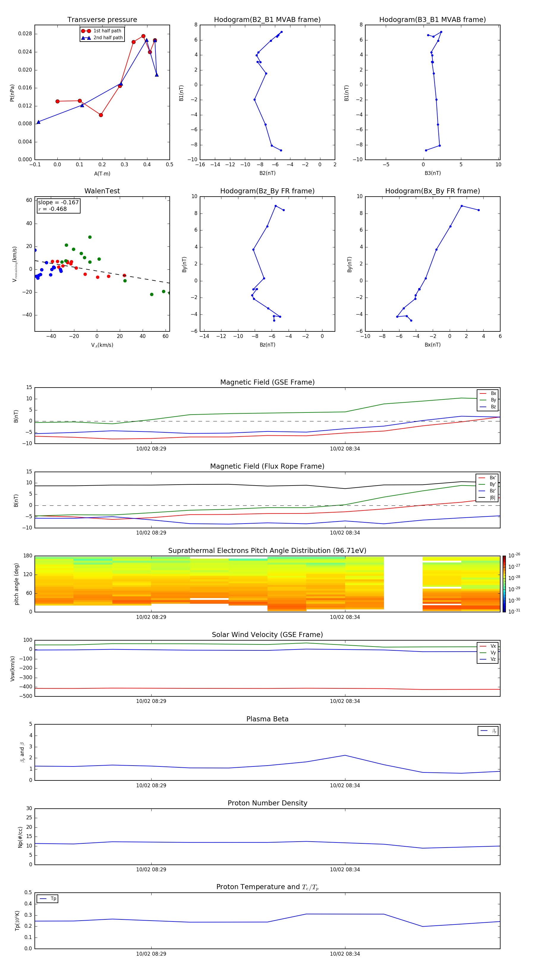Click the 'Magnetic Field (GSE Frame)' title
The image size is (535, 980).
[267, 382]
